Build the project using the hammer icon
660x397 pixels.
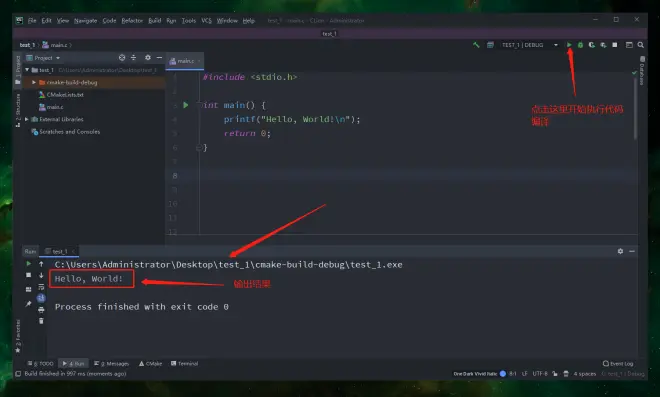tap(476, 45)
